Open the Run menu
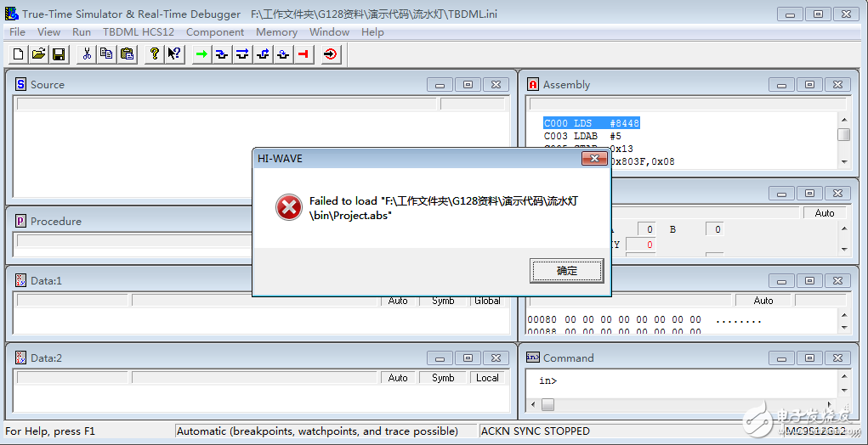868x445 pixels. (x=82, y=32)
